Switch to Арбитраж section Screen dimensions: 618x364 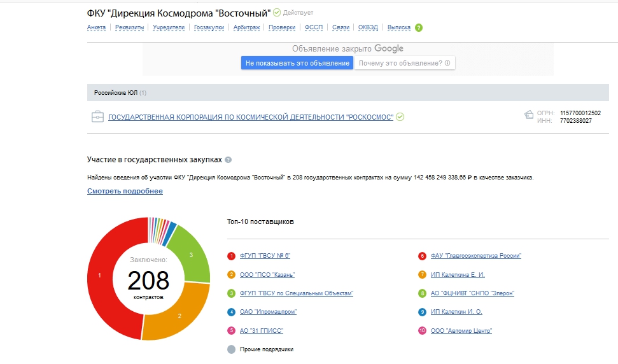[246, 27]
